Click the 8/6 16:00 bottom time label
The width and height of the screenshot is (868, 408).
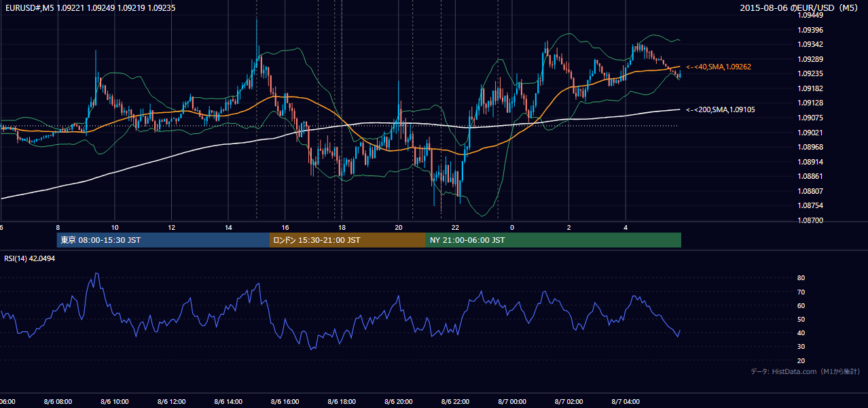click(285, 402)
